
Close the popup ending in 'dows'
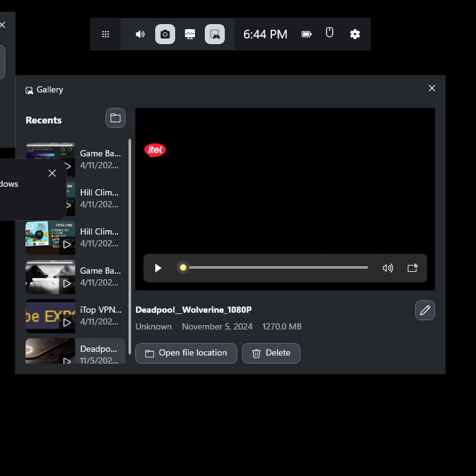pyautogui.click(x=52, y=173)
